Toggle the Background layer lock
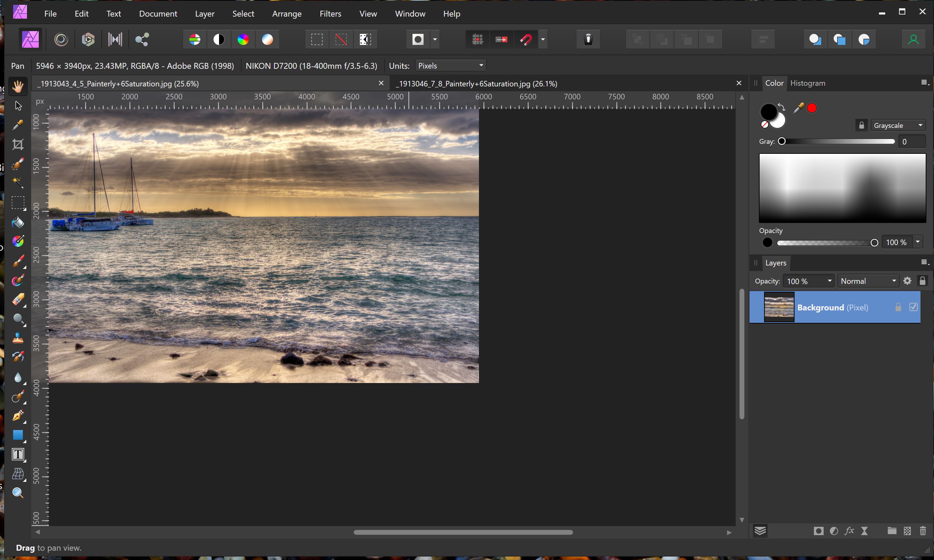 pyautogui.click(x=898, y=307)
